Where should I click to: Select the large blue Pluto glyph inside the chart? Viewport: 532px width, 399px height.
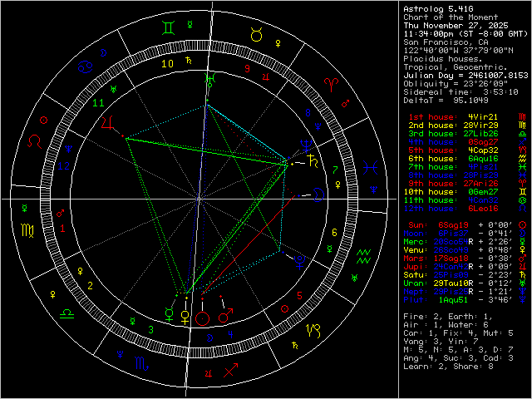pyautogui.click(x=299, y=263)
